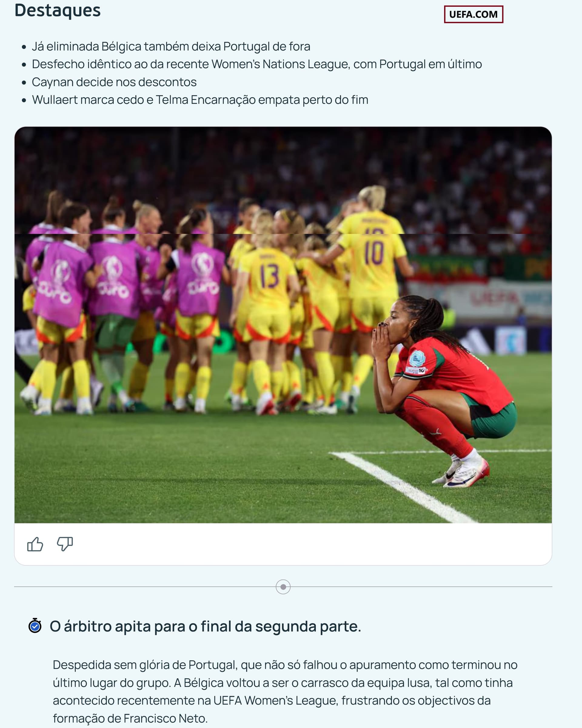
Task: Select the 'Caynan decide nos descontos' highlight
Action: coord(114,82)
